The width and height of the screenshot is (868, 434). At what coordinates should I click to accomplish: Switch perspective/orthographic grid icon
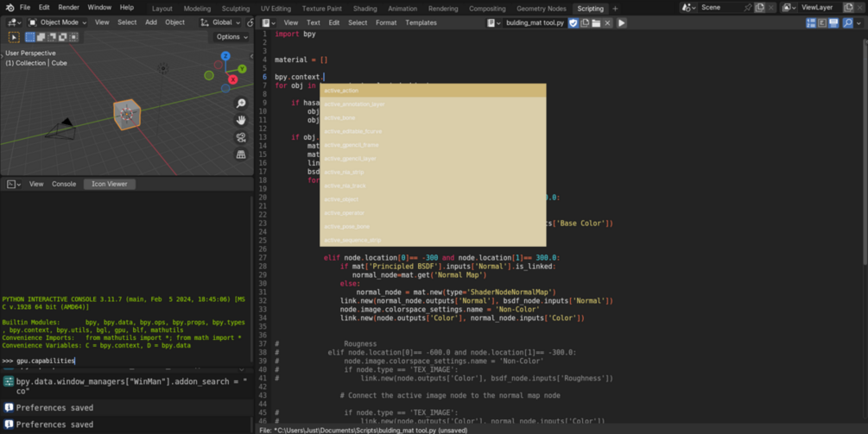241,154
